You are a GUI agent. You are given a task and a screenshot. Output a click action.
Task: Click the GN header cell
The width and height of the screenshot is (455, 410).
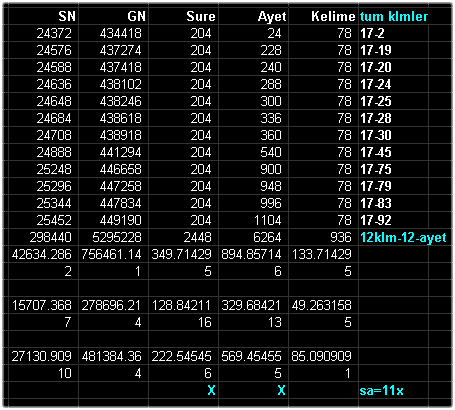point(113,16)
